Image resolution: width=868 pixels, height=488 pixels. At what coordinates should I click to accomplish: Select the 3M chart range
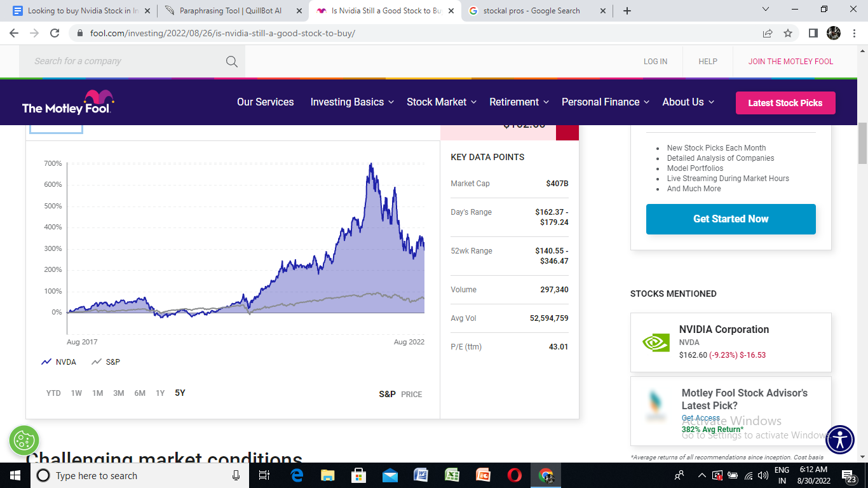click(x=119, y=393)
